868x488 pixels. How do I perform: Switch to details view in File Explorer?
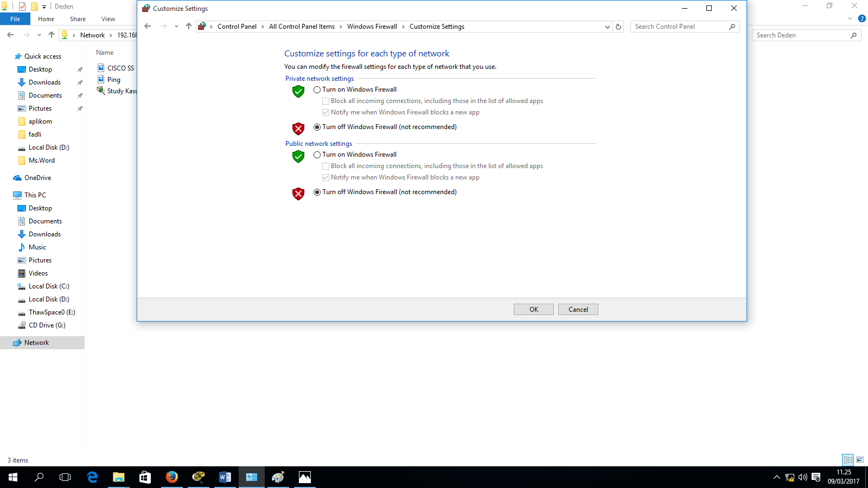click(848, 460)
